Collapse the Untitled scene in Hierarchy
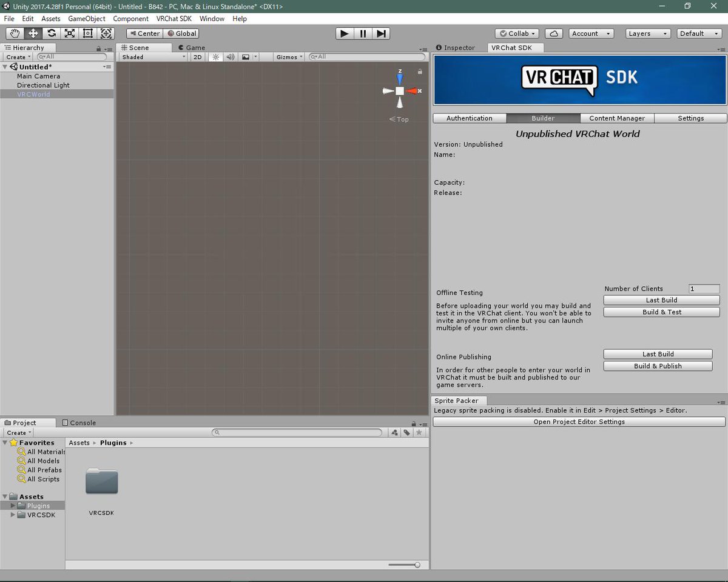The width and height of the screenshot is (728, 582). [x=5, y=67]
